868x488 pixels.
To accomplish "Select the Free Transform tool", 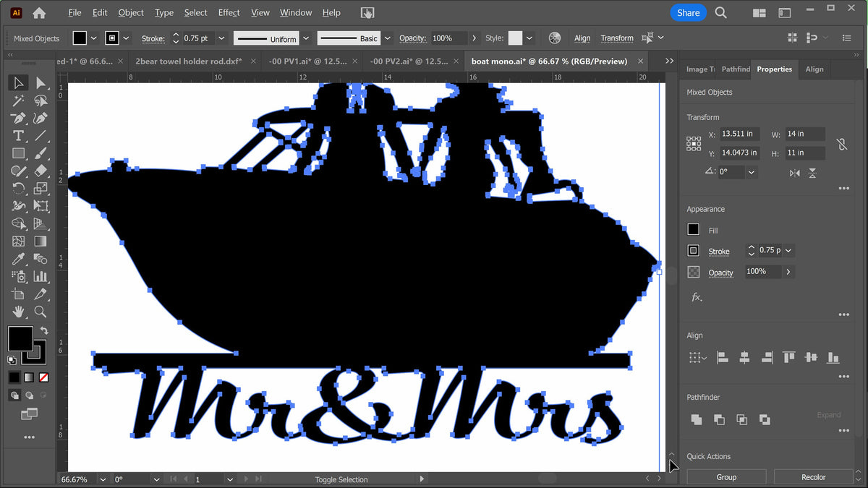I will click(41, 206).
